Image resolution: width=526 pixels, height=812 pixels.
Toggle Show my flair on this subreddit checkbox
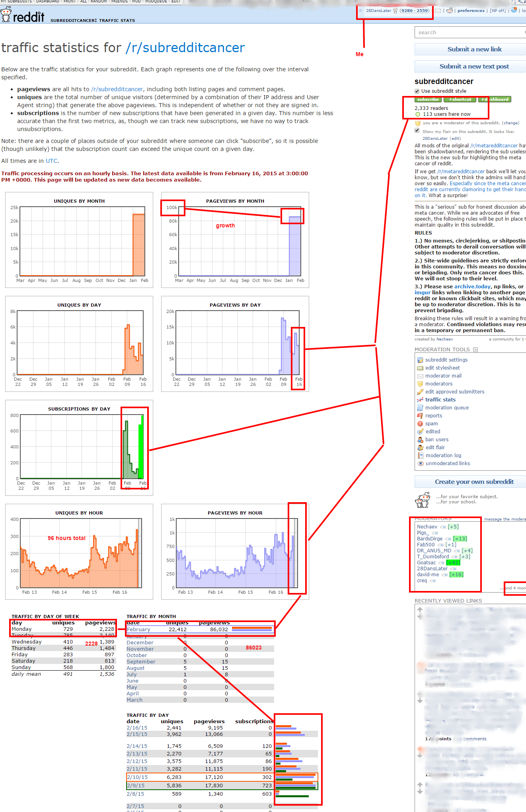click(417, 131)
